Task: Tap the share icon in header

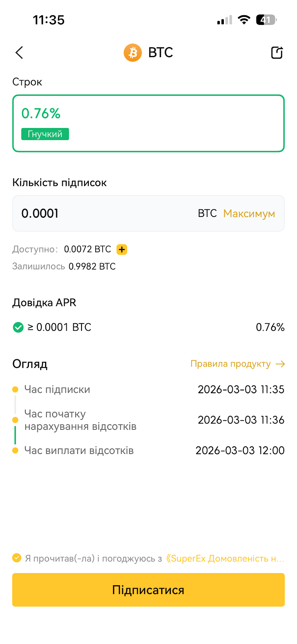Action: point(277,52)
